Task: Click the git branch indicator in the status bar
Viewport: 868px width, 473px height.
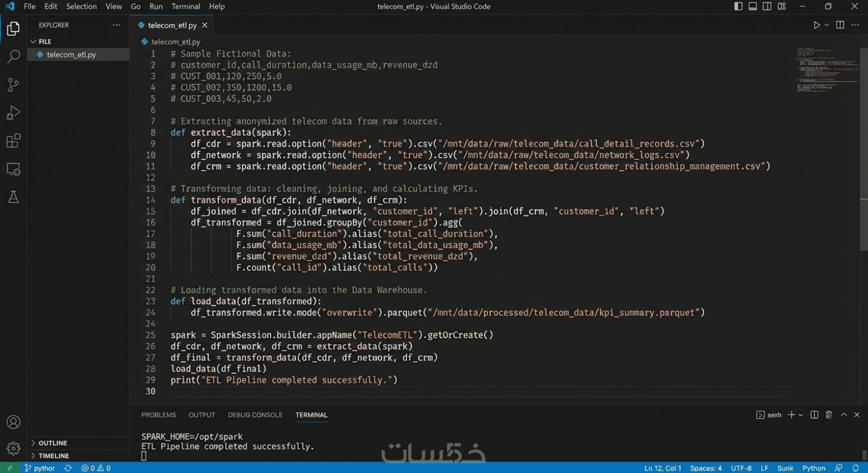Action: pos(40,468)
